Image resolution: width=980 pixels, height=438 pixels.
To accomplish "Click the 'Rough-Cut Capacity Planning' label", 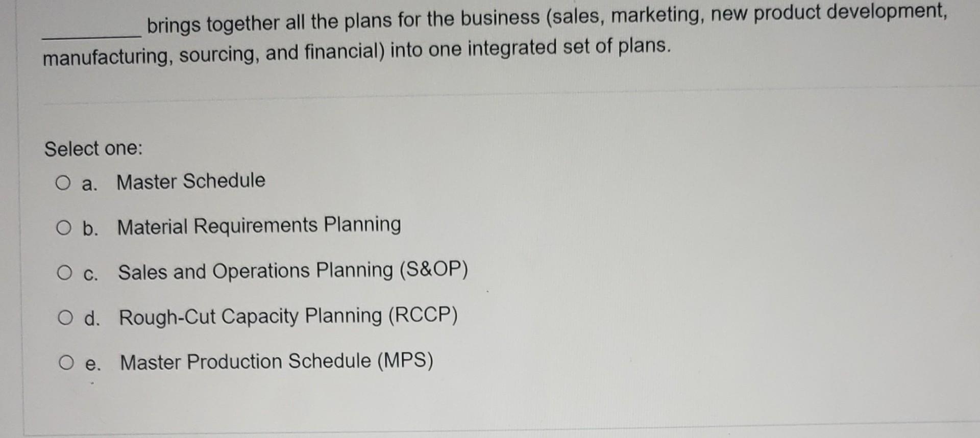I will 287,316.
